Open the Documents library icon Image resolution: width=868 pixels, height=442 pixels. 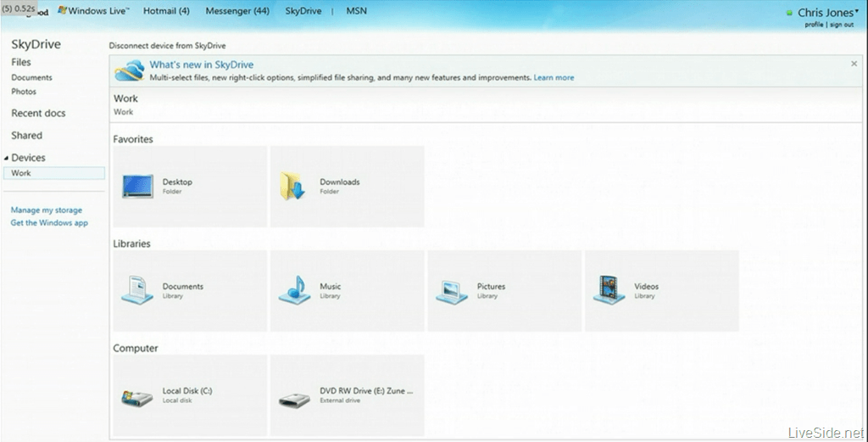137,290
